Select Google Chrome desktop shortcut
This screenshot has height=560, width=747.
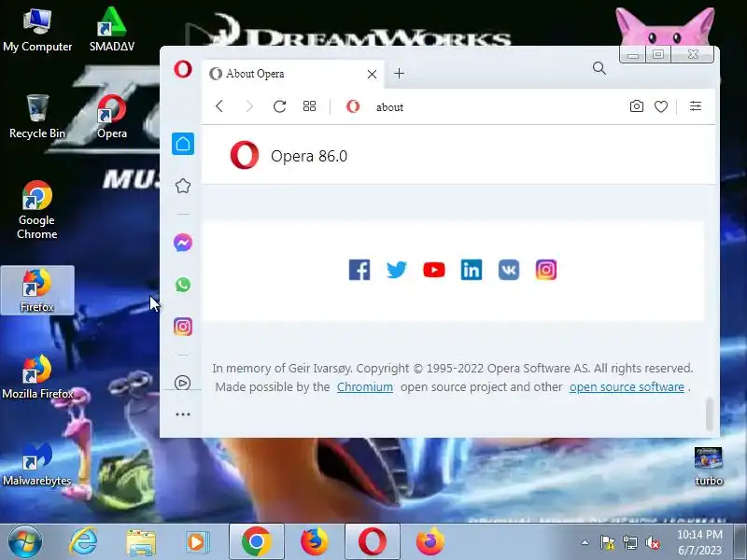point(37,211)
